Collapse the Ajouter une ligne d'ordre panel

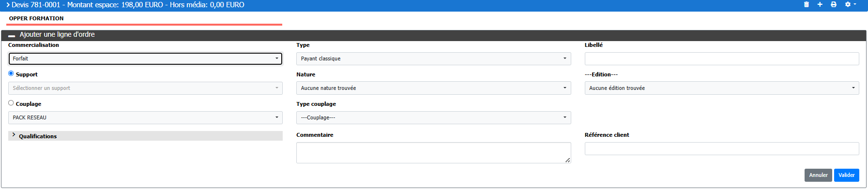[12, 35]
